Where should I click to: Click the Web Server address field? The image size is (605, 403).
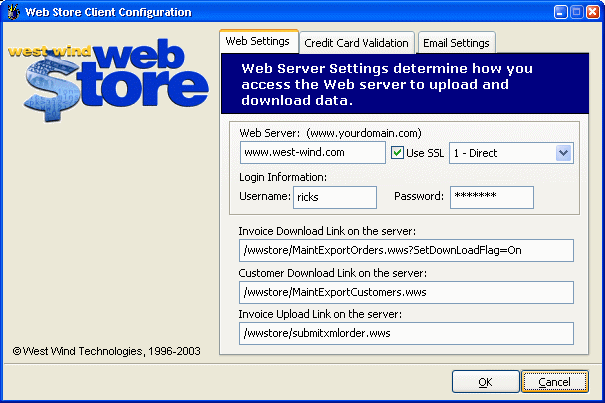coord(312,153)
